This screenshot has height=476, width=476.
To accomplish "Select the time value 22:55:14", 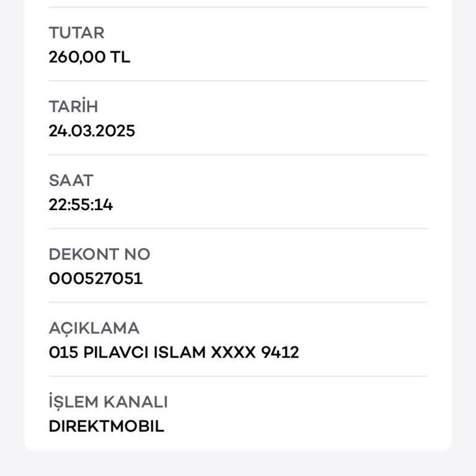I will click(81, 205).
